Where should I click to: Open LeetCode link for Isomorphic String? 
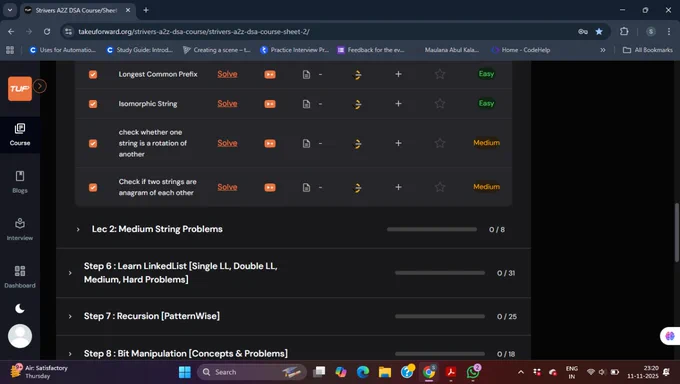tap(357, 104)
